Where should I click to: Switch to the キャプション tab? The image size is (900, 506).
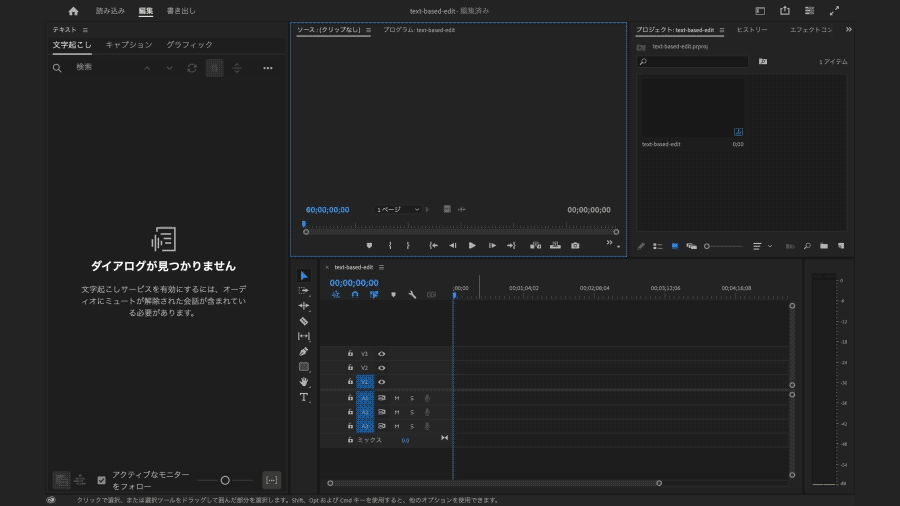[129, 45]
